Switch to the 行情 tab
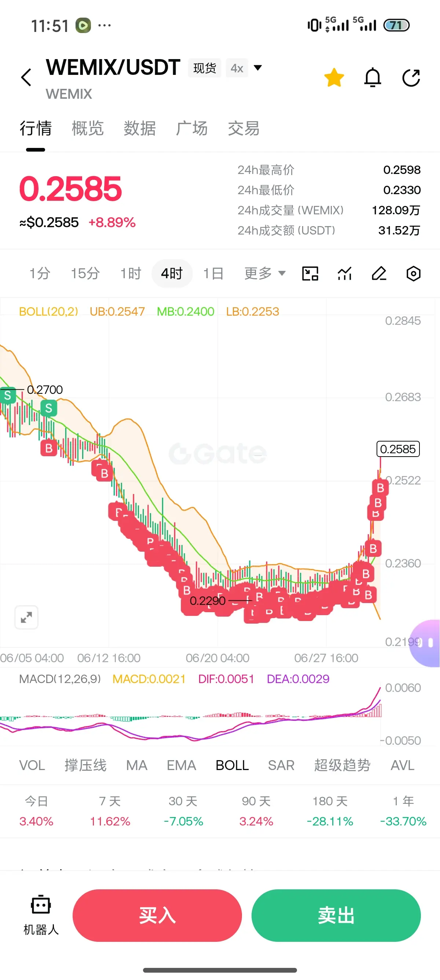Viewport: 440px width, 980px height. 36,128
